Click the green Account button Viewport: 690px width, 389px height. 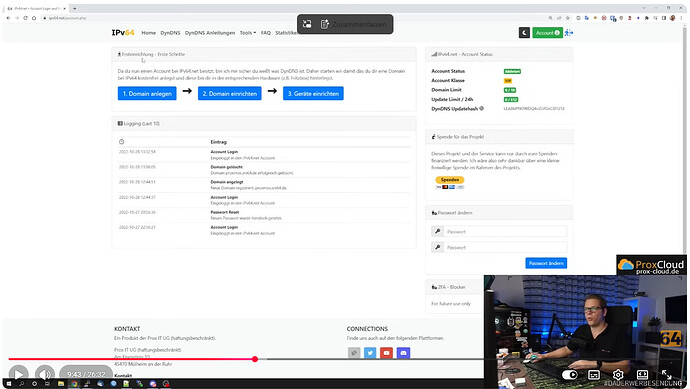coord(547,33)
